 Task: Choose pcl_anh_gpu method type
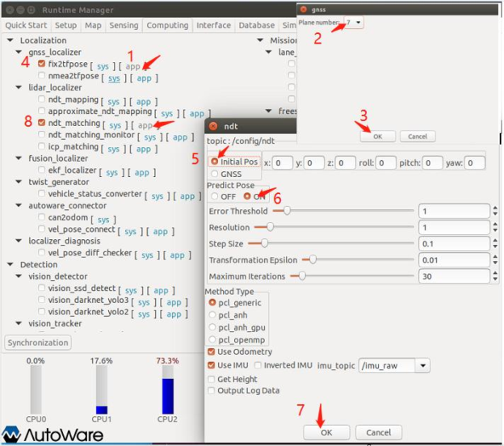(213, 327)
